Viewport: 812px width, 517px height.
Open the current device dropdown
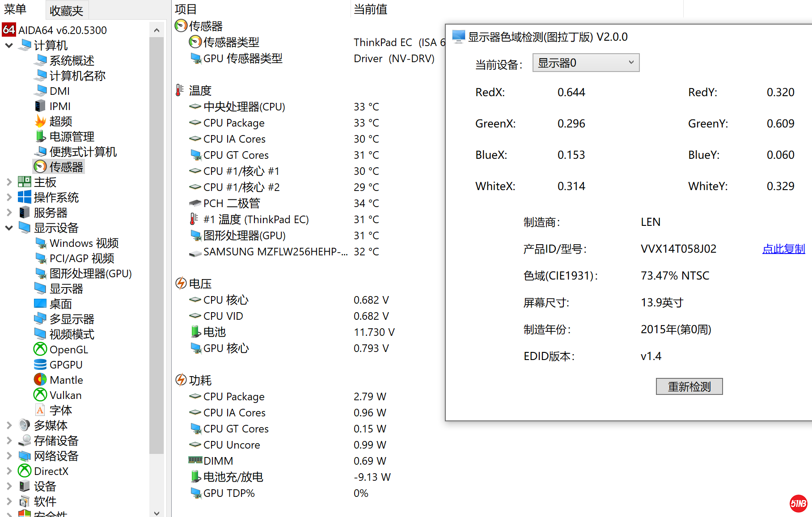click(586, 63)
